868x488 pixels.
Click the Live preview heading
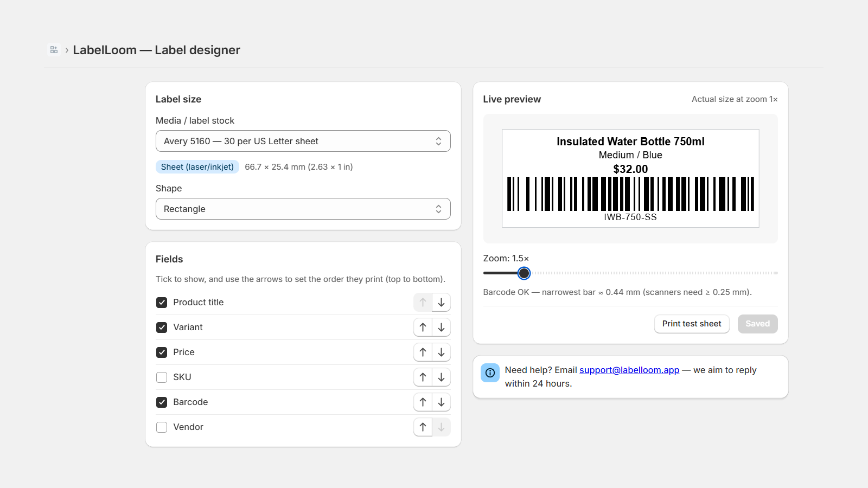tap(512, 99)
